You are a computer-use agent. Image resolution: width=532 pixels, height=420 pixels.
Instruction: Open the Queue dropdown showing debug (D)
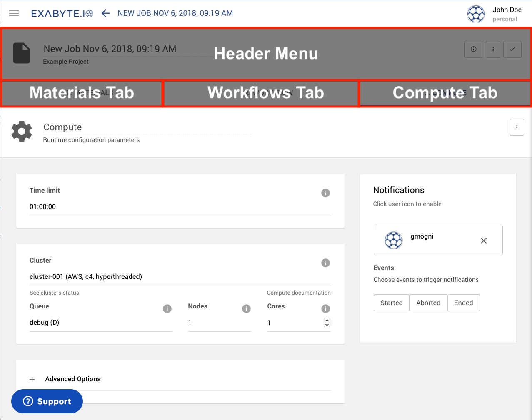tap(100, 323)
